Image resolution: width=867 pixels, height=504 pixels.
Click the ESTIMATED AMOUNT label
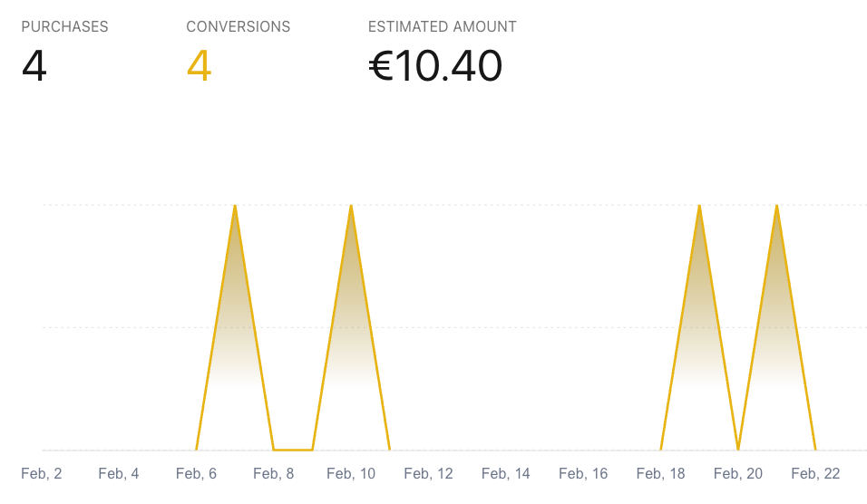coord(442,27)
